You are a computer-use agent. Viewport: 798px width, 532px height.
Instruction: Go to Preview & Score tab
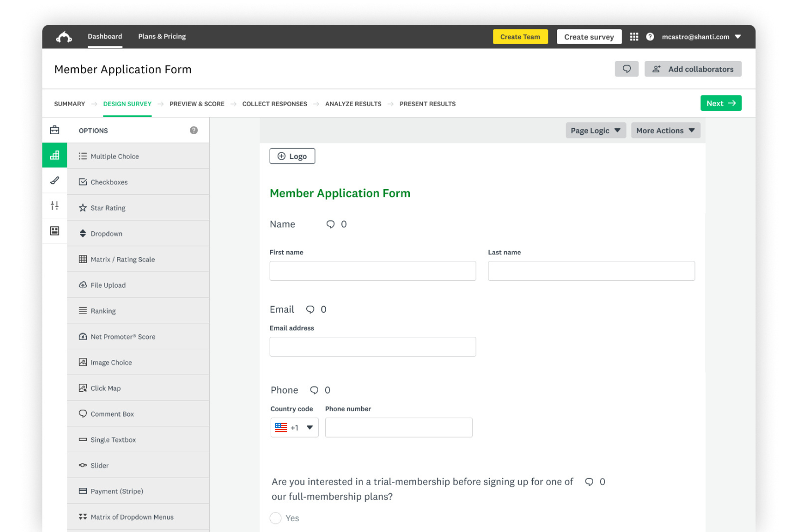tap(197, 104)
